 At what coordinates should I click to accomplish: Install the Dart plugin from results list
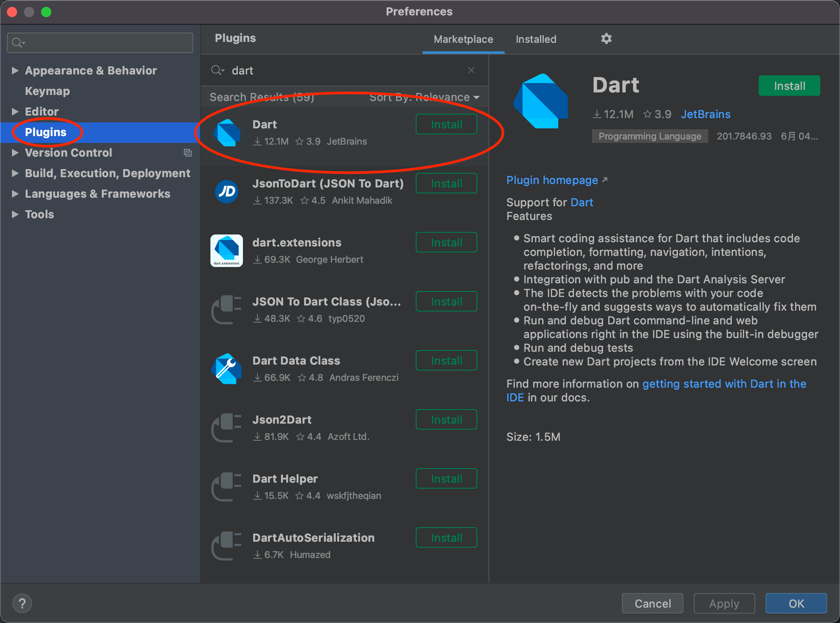[x=447, y=125]
